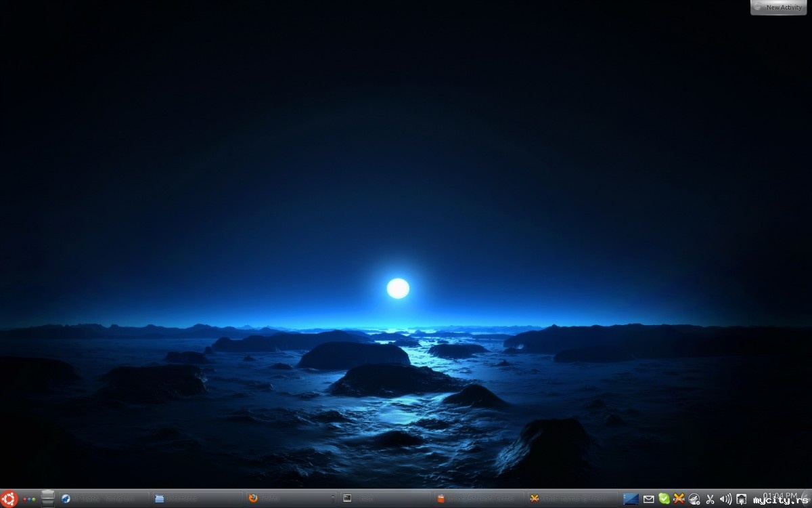Screen dimensions: 812x508
Task: Open the XChat tray icon
Action: [679, 499]
